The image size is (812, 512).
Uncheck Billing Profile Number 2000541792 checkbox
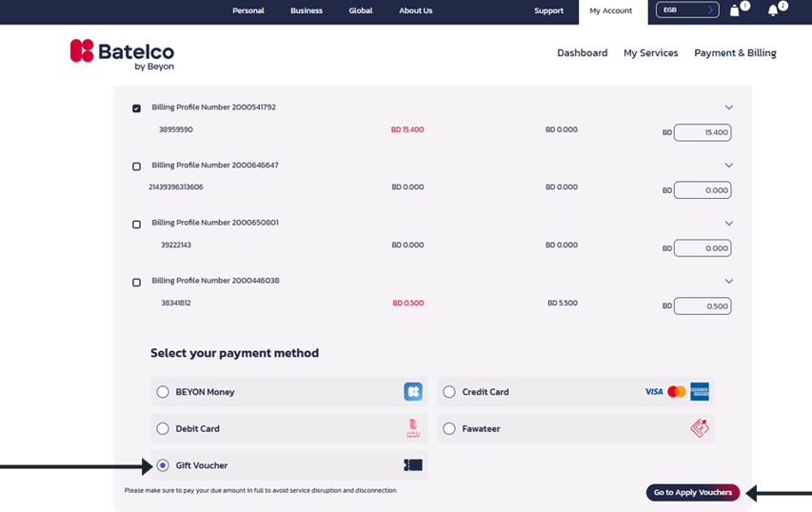coord(136,108)
